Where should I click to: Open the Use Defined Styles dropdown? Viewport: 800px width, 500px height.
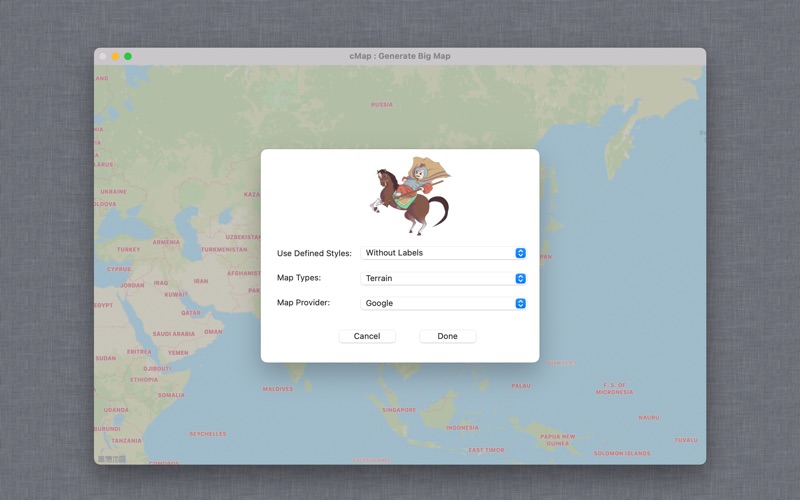point(443,253)
